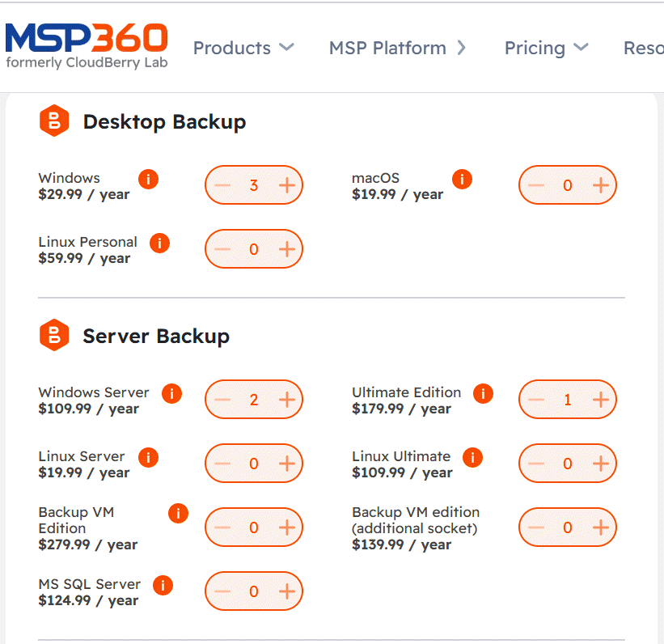
Task: Increase Backup VM additional socket quantity
Action: pos(600,527)
